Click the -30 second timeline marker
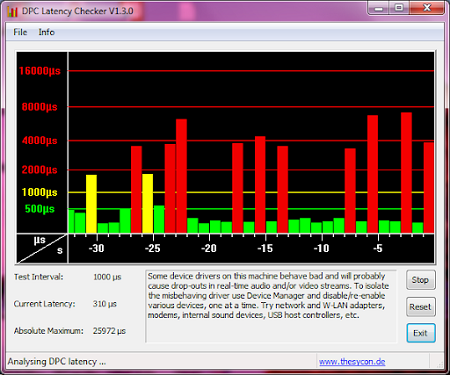Image resolution: width=450 pixels, height=375 pixels. [x=96, y=248]
